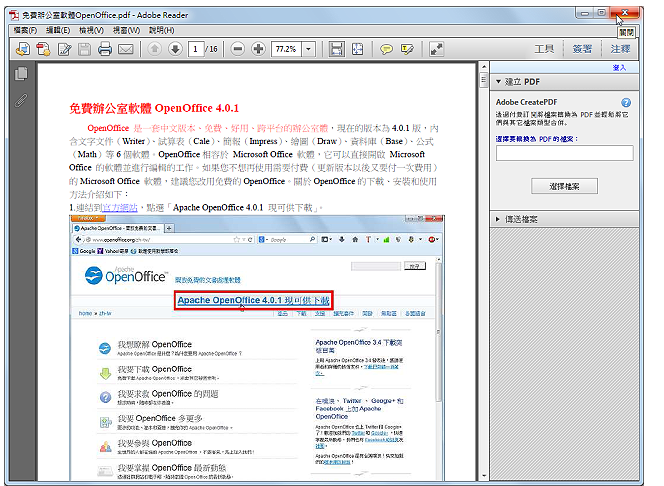Click the convert file to PDF icon
This screenshot has height=486, width=664.
click(43, 49)
